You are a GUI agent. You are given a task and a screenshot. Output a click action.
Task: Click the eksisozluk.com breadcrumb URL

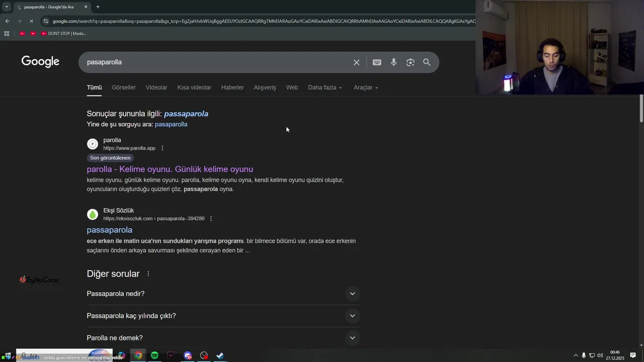pos(154,219)
